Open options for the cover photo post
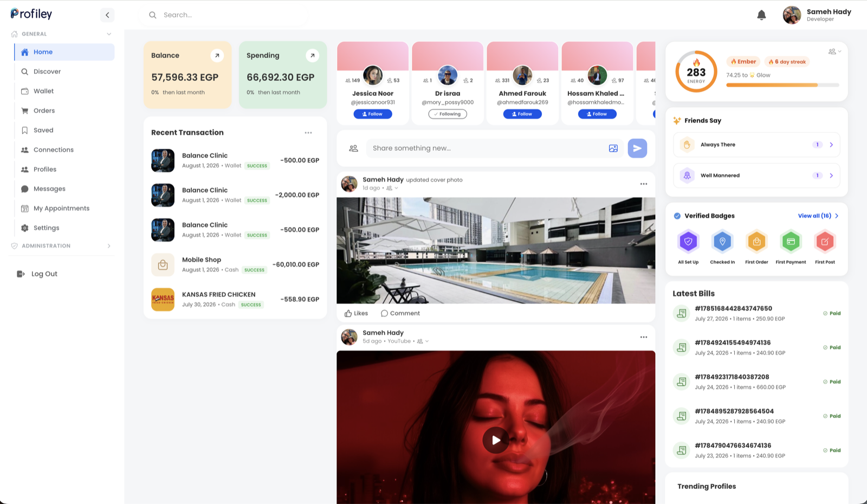 click(x=643, y=184)
